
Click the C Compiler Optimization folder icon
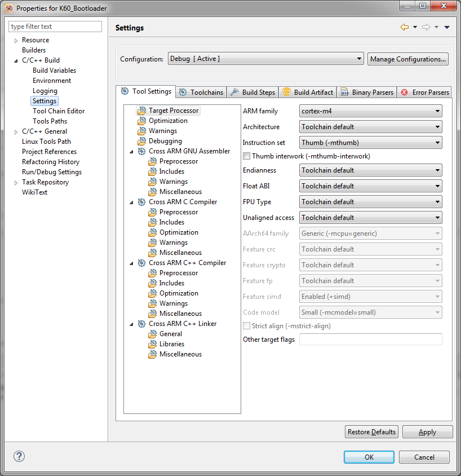tap(152, 232)
